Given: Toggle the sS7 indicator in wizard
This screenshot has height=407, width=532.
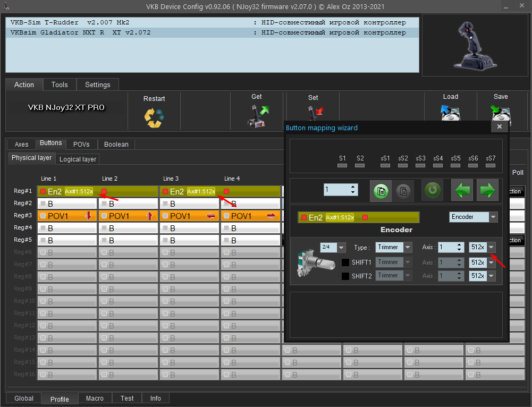Looking at the screenshot, I should pyautogui.click(x=490, y=166).
